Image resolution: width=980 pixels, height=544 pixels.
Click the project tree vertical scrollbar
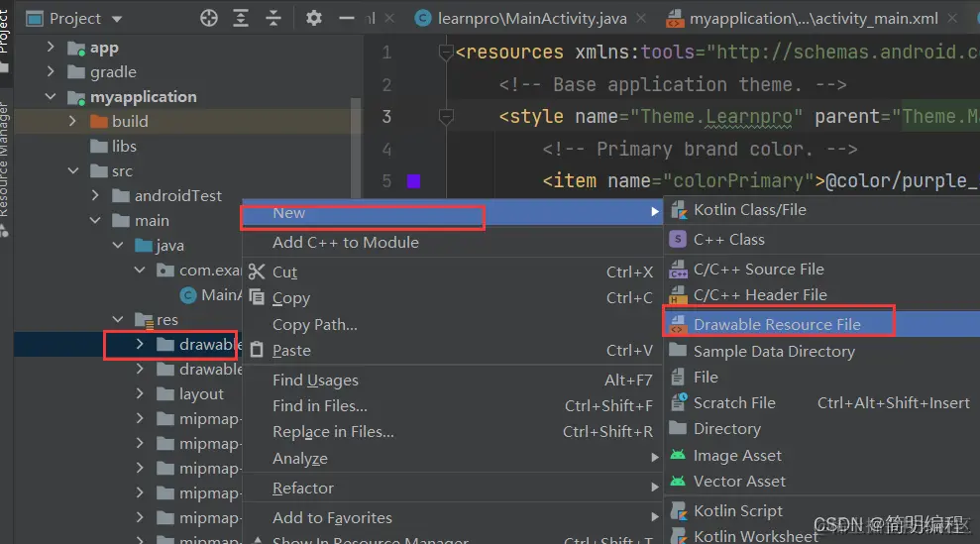pos(356,148)
